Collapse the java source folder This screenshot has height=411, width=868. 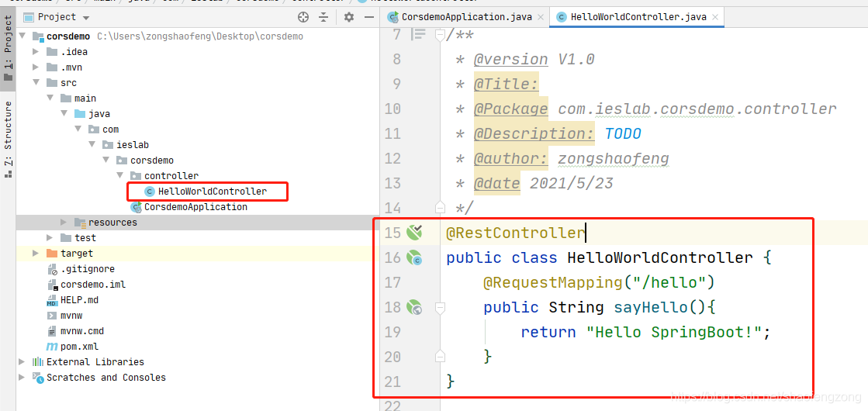pos(64,114)
